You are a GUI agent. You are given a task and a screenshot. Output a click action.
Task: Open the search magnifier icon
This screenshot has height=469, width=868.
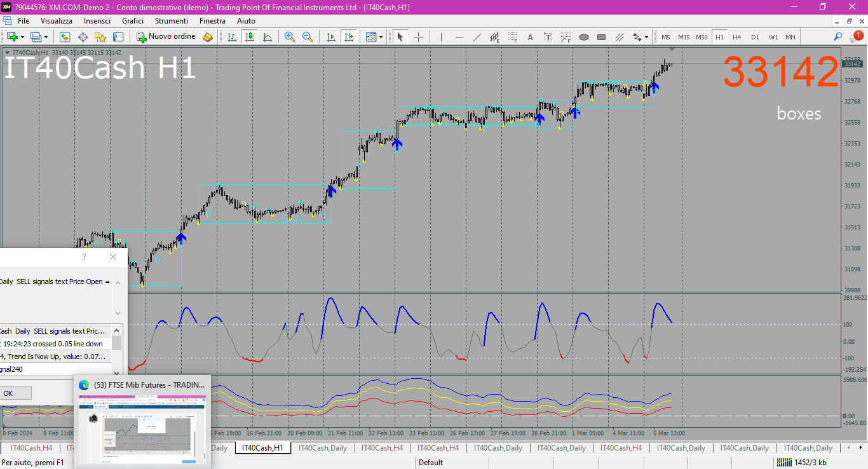pyautogui.click(x=838, y=37)
